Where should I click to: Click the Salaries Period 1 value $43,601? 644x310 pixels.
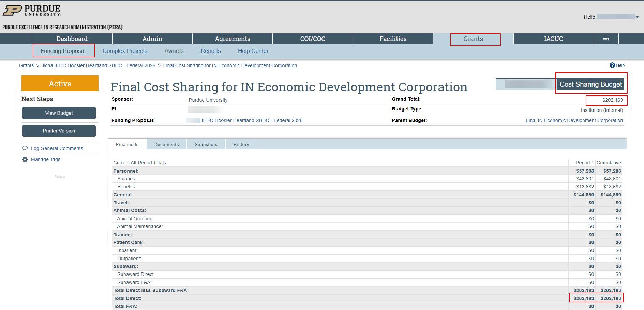pos(585,179)
